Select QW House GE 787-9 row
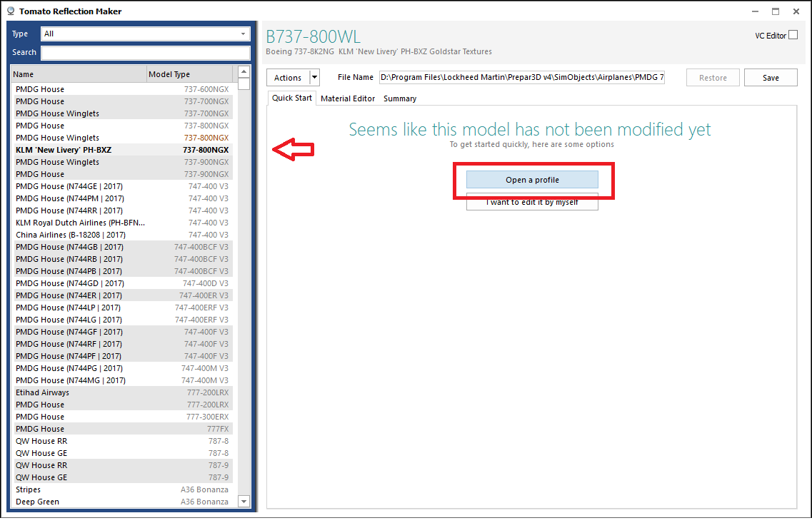The width and height of the screenshot is (812, 523). point(122,478)
